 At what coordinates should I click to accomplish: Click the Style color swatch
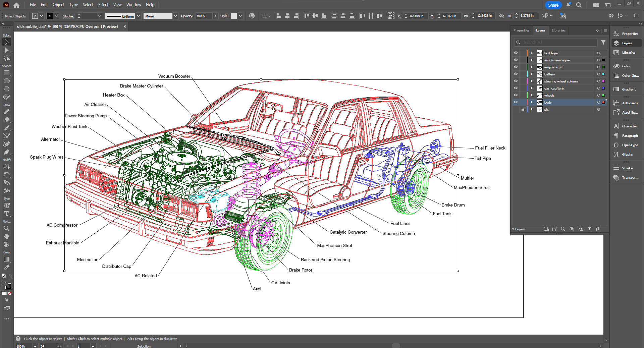[234, 16]
